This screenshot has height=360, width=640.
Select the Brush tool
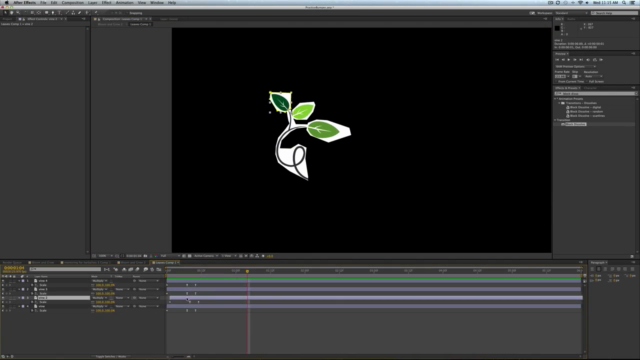pos(67,13)
